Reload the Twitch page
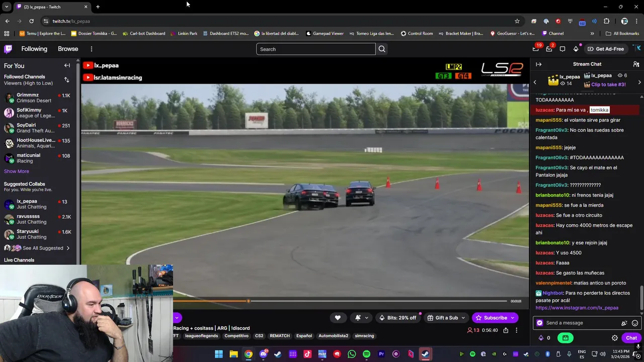Screen dimensions: 644x362 (x=31, y=21)
